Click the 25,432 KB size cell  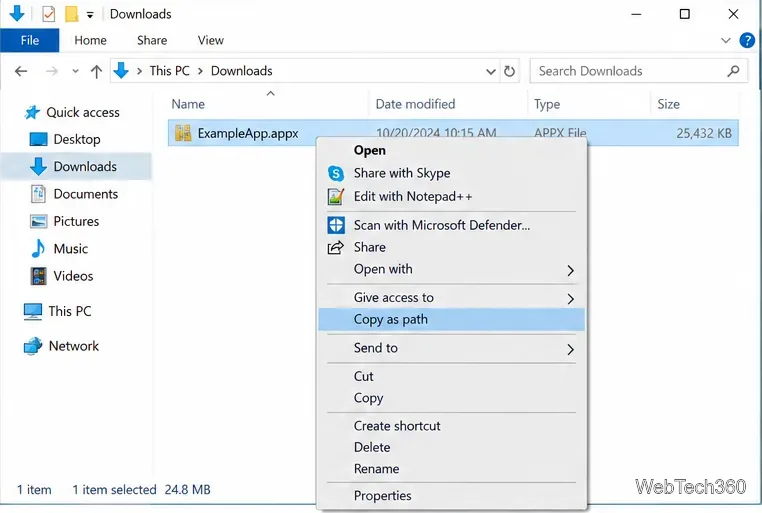point(704,133)
